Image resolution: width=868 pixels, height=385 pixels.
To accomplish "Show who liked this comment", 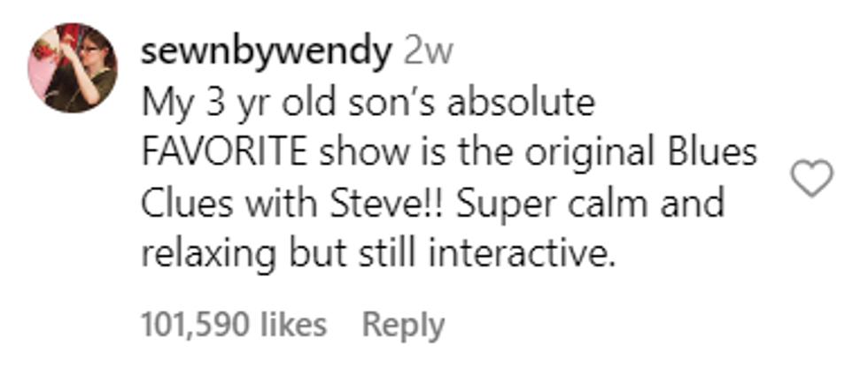I will click(x=234, y=325).
